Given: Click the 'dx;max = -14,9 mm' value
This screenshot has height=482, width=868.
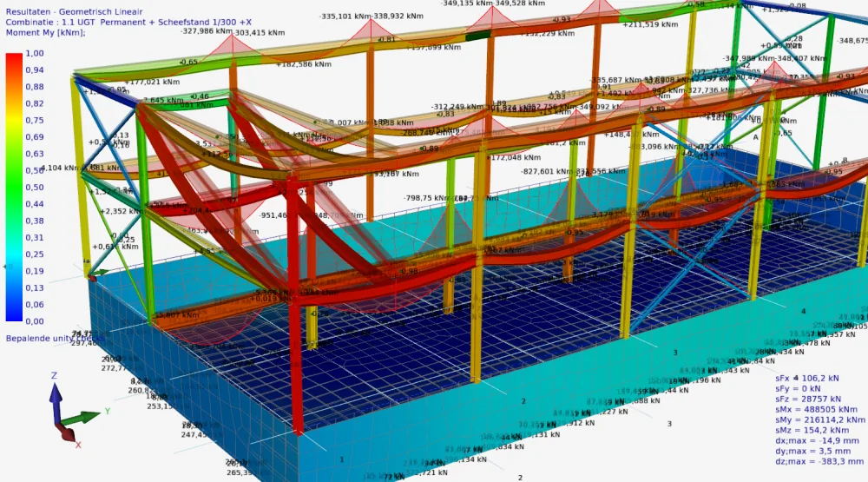Looking at the screenshot, I should (x=817, y=440).
